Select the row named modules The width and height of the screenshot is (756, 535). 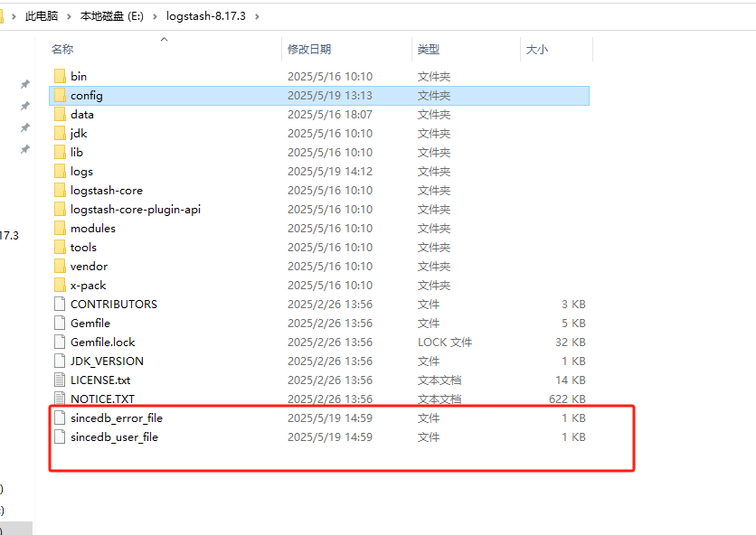(319, 228)
